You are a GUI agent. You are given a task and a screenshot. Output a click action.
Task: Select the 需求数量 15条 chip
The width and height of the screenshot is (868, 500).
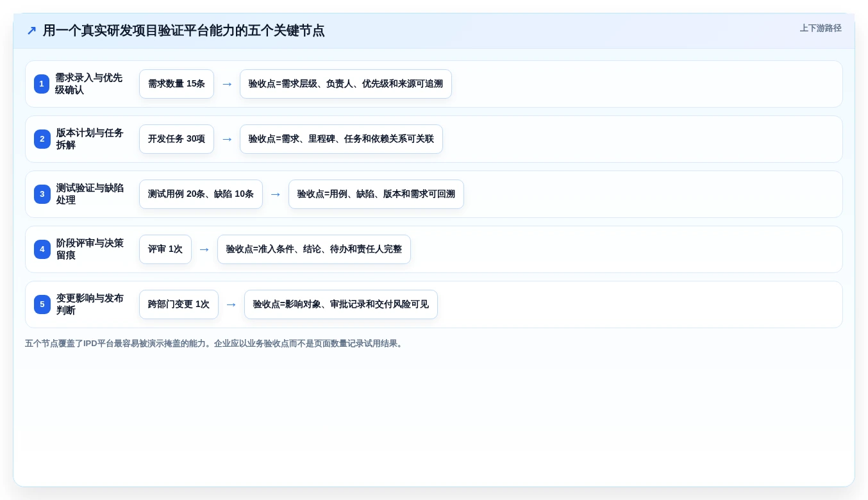pyautogui.click(x=176, y=84)
